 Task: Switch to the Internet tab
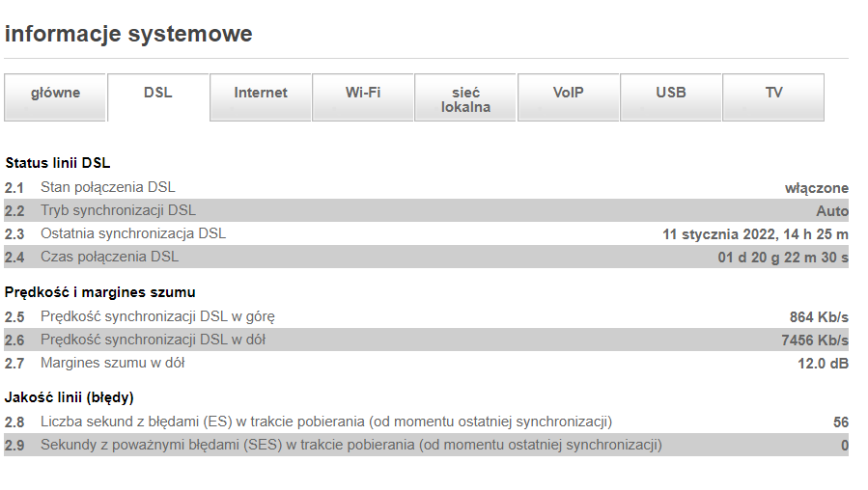tap(261, 94)
